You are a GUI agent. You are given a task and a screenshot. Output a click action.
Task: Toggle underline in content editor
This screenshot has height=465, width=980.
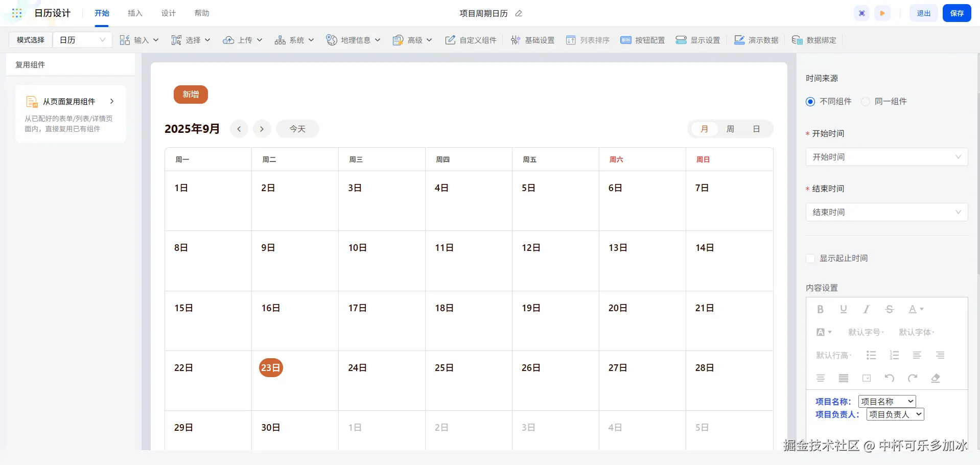844,309
